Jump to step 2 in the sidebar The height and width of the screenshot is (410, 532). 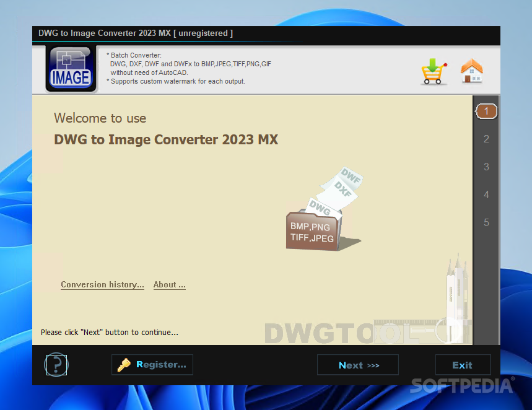(x=486, y=139)
